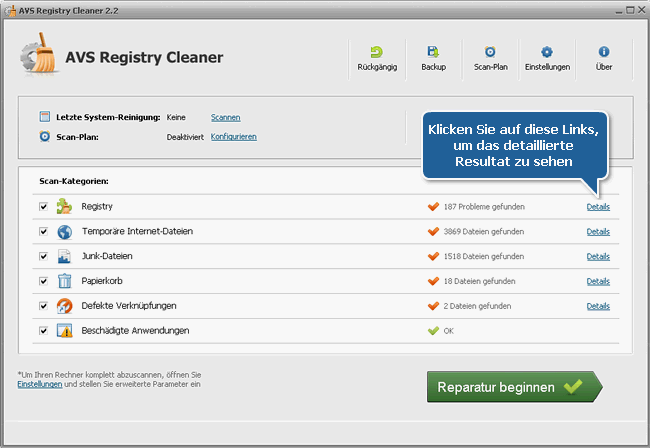Click the Registry category icon

click(x=64, y=207)
